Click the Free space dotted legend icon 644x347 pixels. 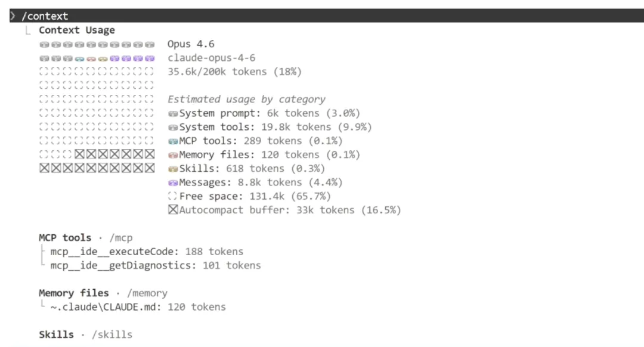(173, 196)
